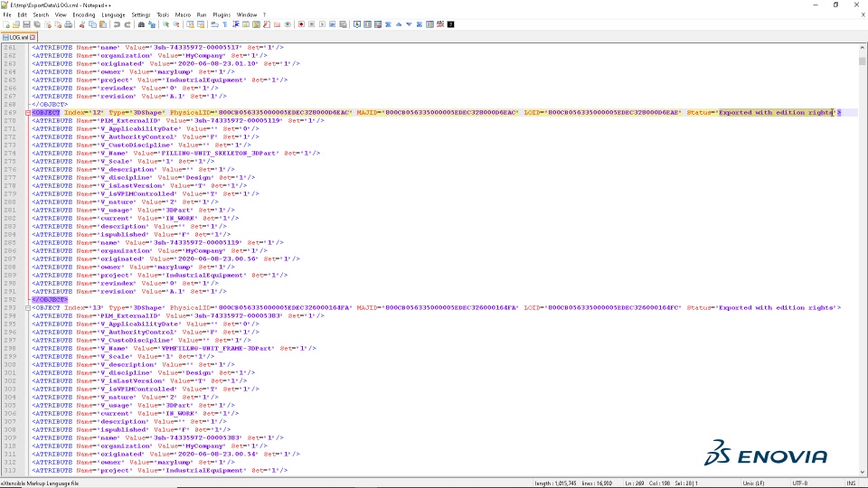868x488 pixels.
Task: Create a new document with New icon
Action: click(6, 24)
